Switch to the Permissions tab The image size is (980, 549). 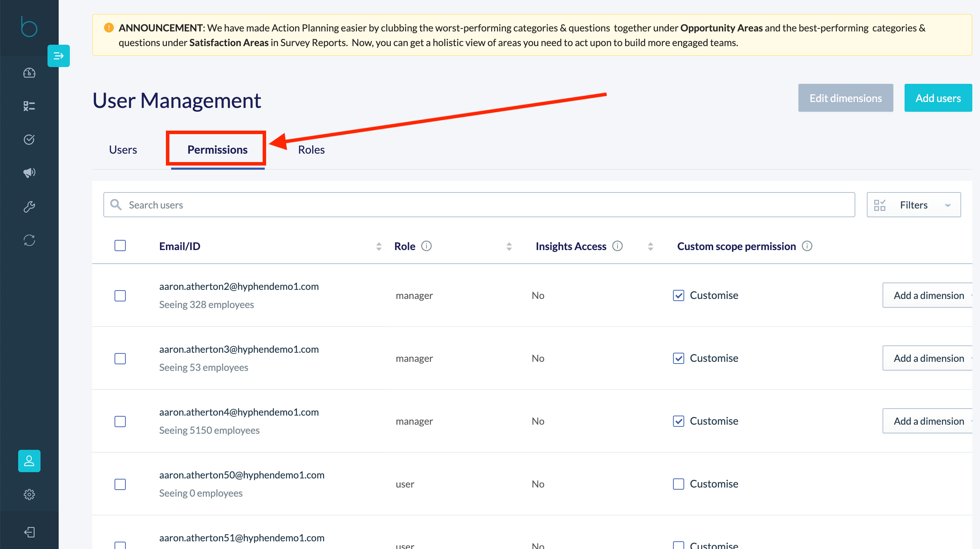(x=217, y=149)
